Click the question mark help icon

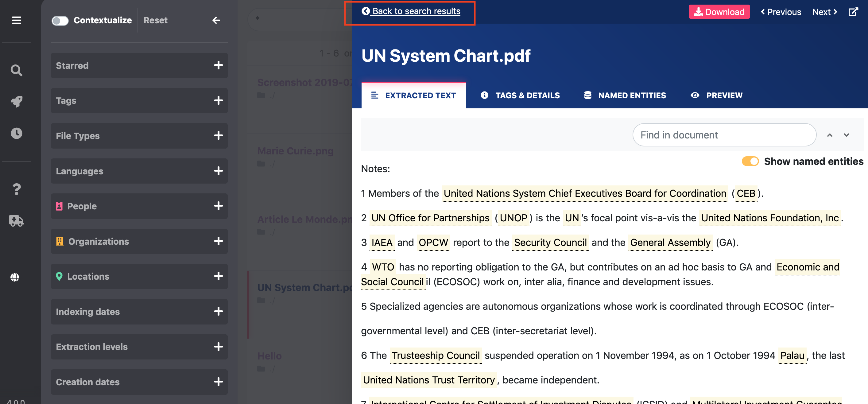coord(16,189)
